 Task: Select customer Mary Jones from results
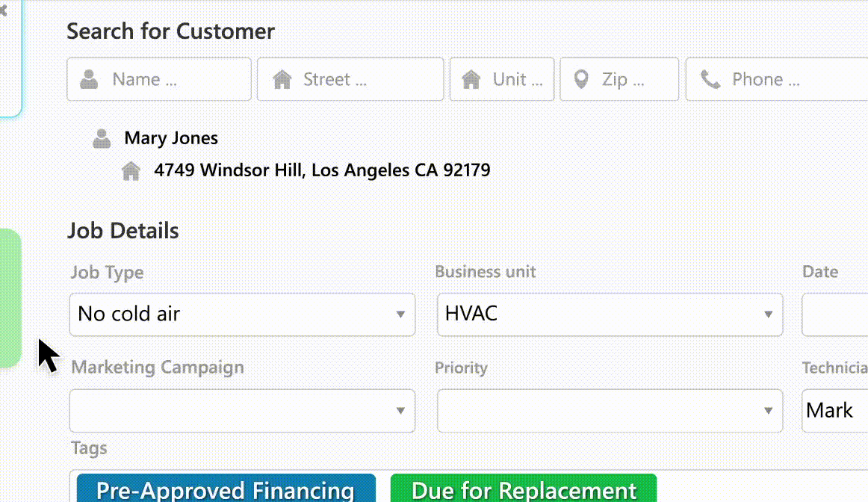(x=171, y=138)
